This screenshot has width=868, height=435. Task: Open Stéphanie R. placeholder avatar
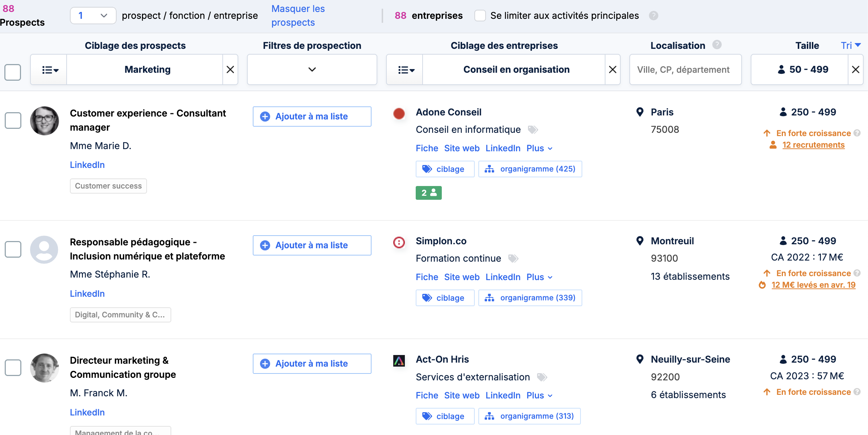(44, 250)
